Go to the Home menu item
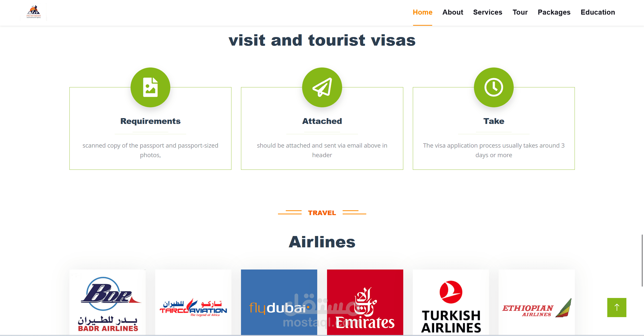The width and height of the screenshot is (644, 336). tap(422, 12)
